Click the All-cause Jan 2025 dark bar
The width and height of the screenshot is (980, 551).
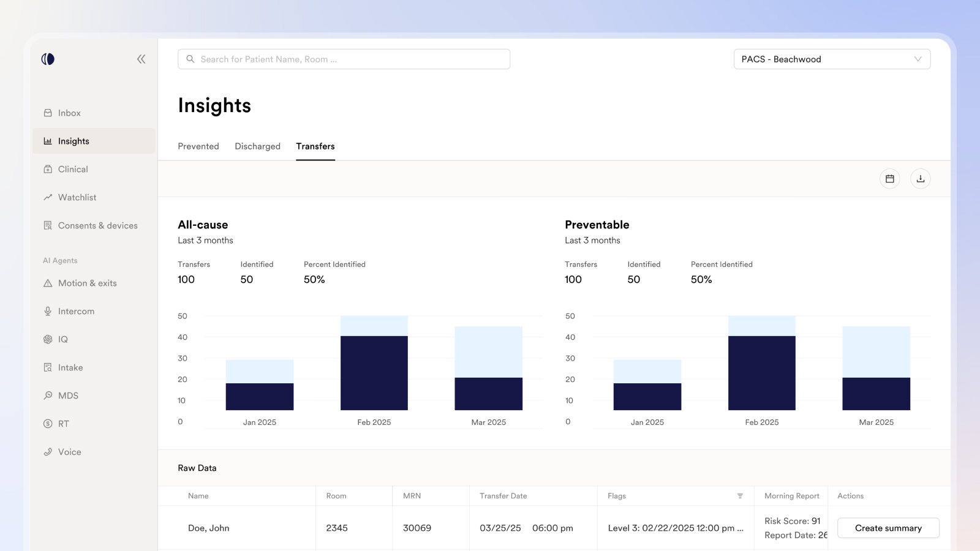pyautogui.click(x=260, y=397)
